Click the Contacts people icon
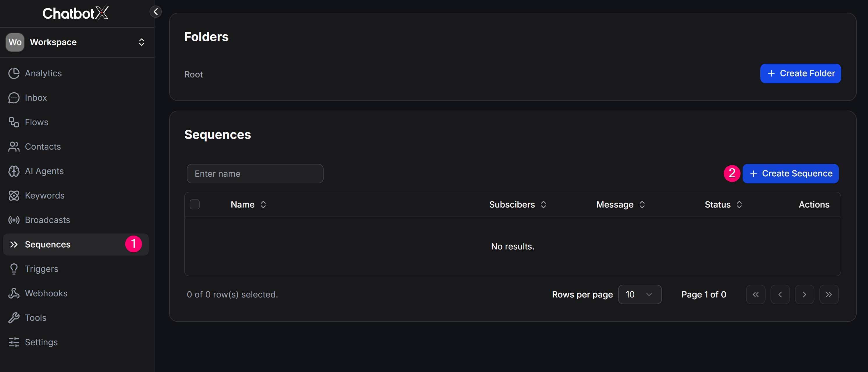The height and width of the screenshot is (372, 868). click(14, 147)
